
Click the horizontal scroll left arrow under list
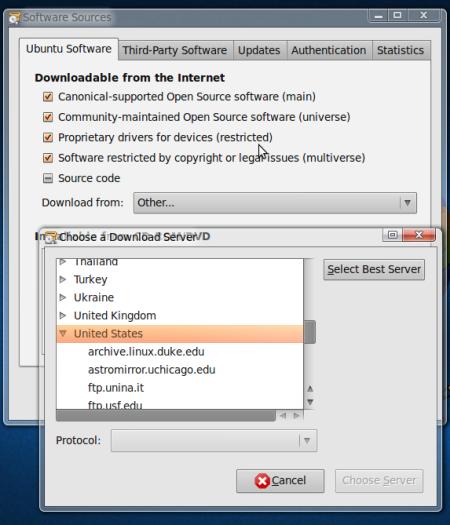[283, 416]
